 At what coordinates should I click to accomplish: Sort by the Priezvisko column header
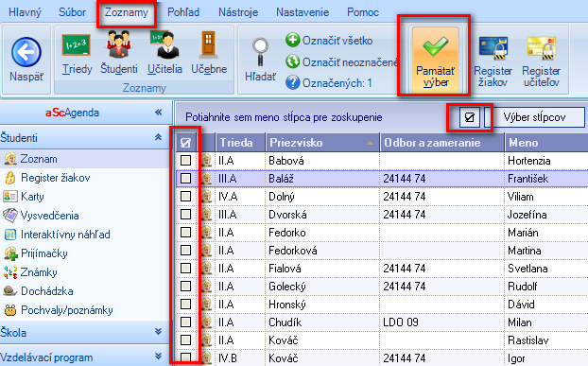click(322, 143)
